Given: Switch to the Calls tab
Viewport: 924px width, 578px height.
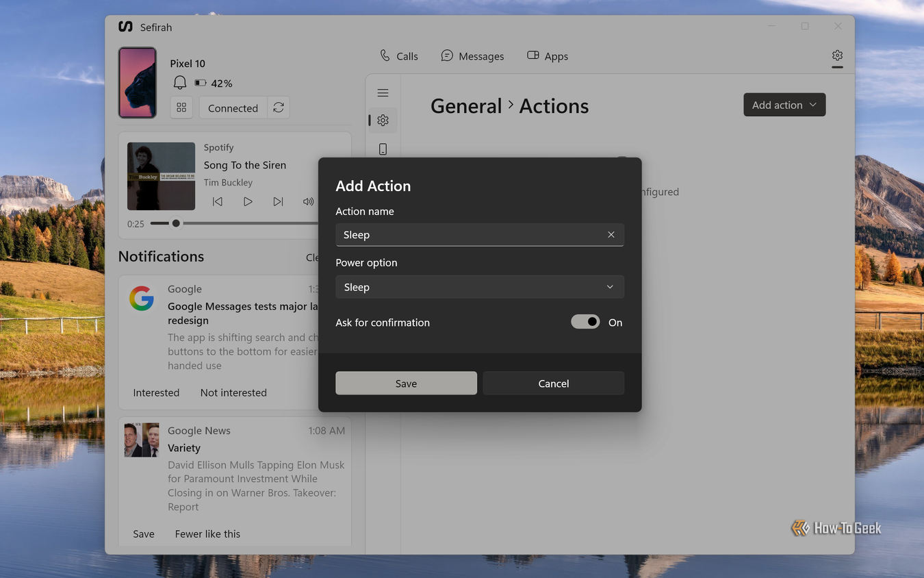Looking at the screenshot, I should coord(399,56).
